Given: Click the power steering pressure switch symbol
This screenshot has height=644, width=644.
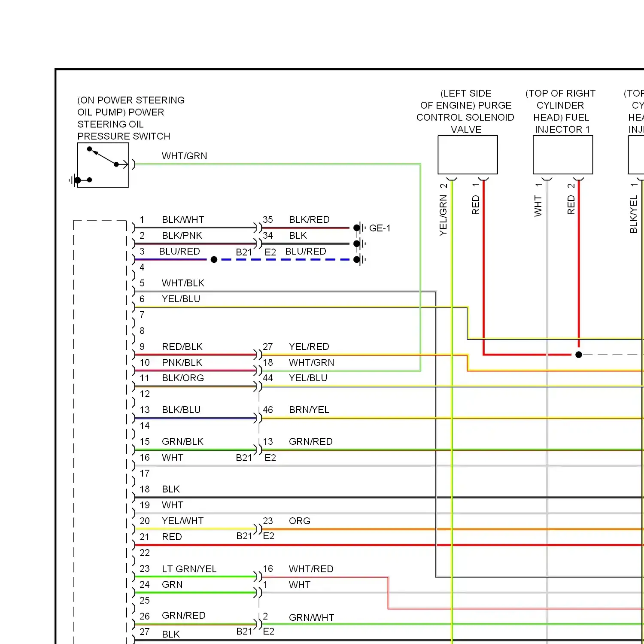Looking at the screenshot, I should 103,165.
